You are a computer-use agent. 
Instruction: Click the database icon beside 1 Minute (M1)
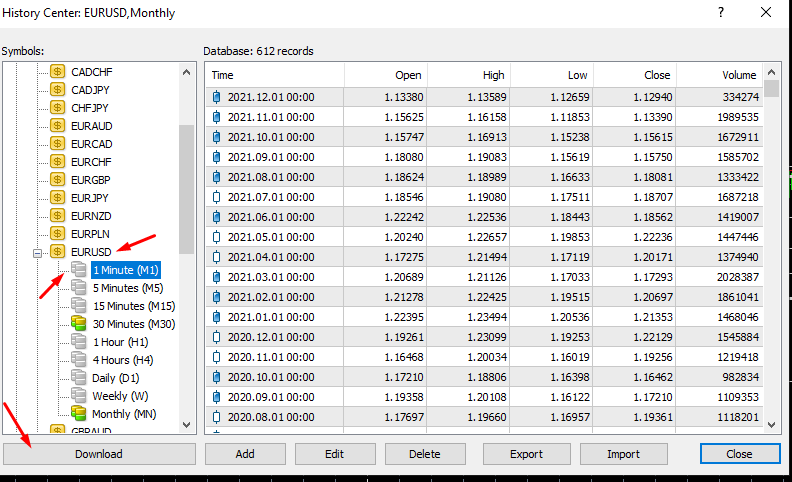pos(78,269)
